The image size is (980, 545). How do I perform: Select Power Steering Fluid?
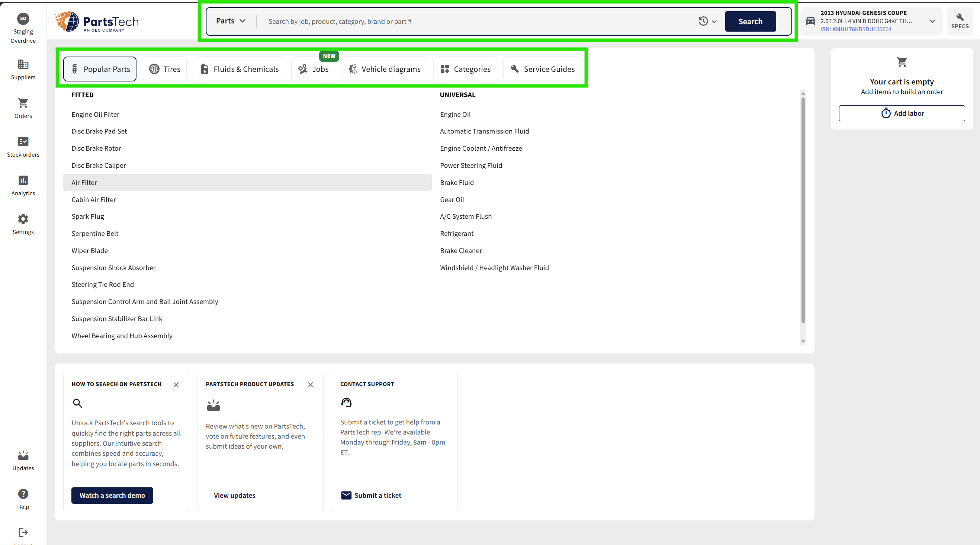click(471, 165)
